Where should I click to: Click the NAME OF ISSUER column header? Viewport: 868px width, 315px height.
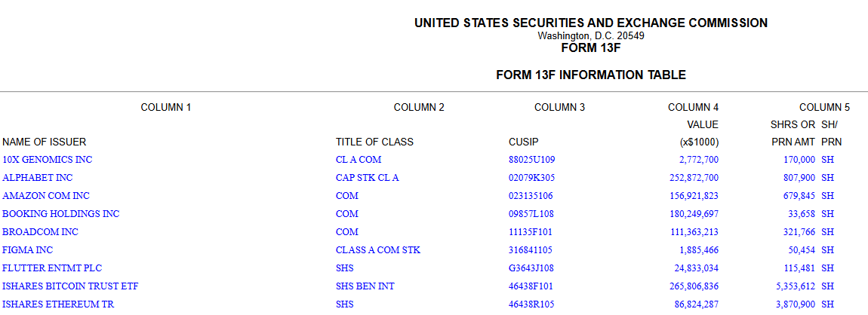(x=45, y=142)
